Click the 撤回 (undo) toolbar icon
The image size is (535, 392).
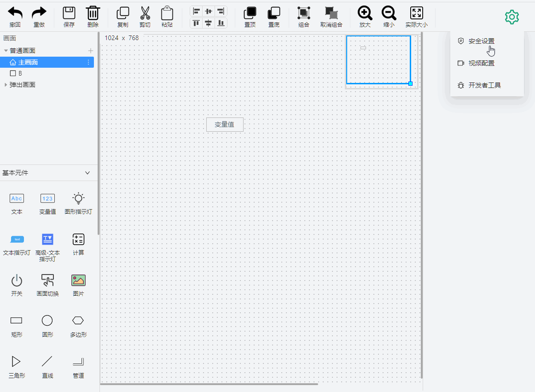[x=15, y=13]
